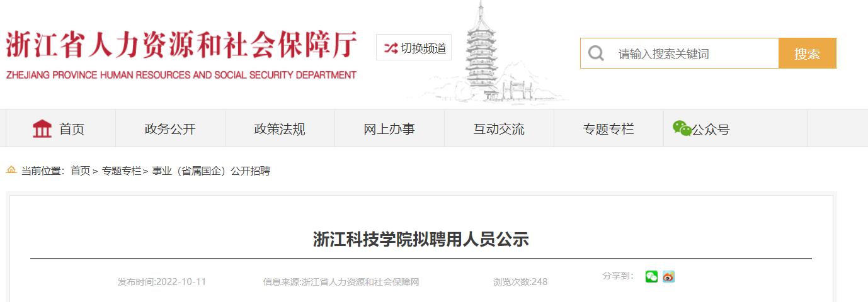Share the article via Weibo icon
This screenshot has height=302, width=868.
[668, 277]
